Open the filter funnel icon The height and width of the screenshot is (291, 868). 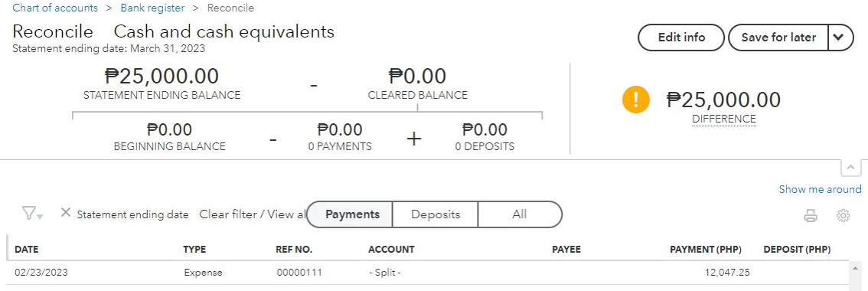coord(33,214)
